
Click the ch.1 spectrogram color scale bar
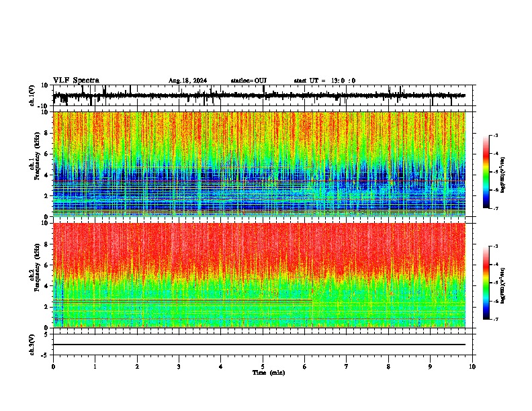click(x=486, y=172)
